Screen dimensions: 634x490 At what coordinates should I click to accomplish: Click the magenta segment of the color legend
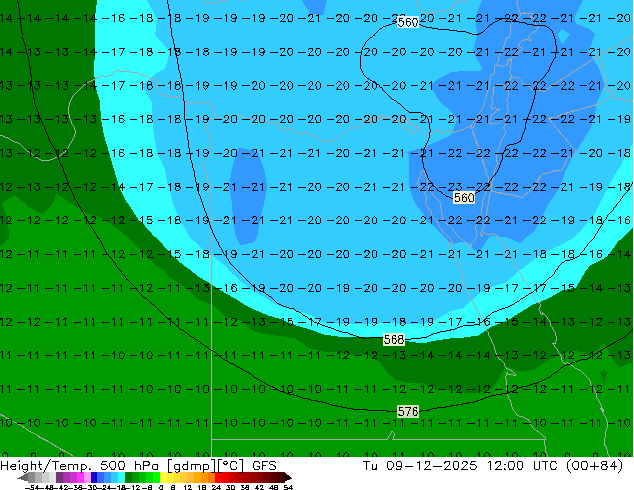(80, 477)
